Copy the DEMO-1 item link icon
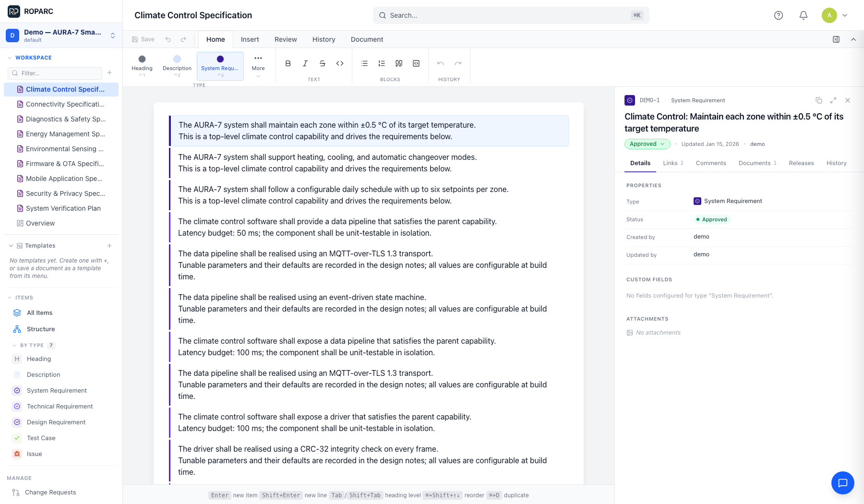The height and width of the screenshot is (504, 864). point(819,100)
